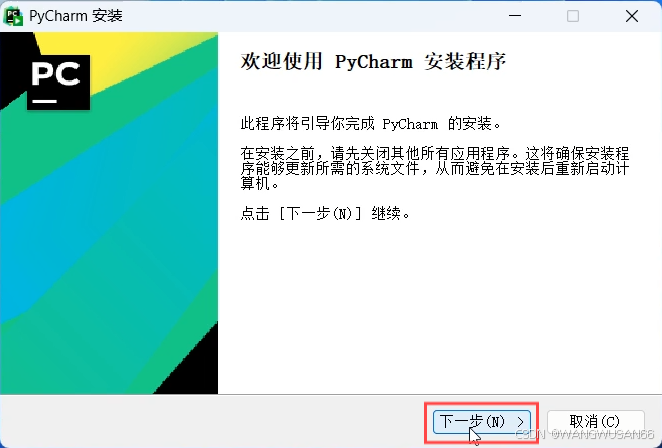Click the PyCharm icon in the title bar
This screenshot has width=662, height=448.
click(13, 16)
